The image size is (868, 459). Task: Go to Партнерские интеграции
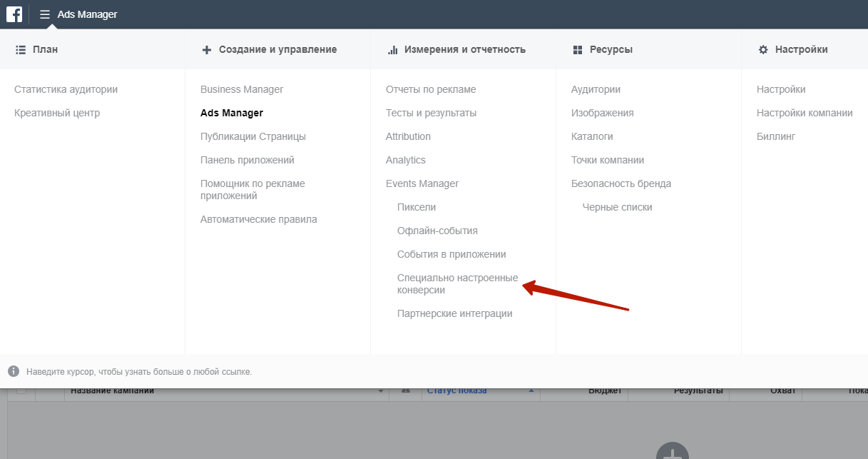point(455,313)
